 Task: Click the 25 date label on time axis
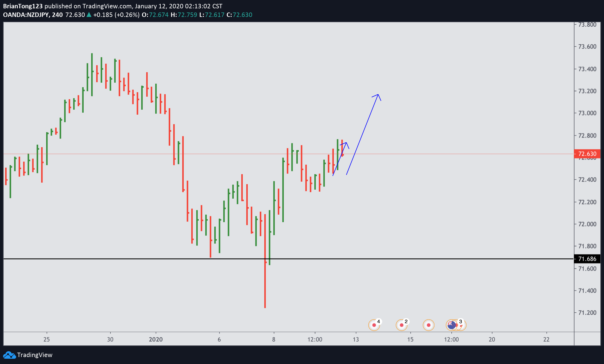[x=46, y=339]
